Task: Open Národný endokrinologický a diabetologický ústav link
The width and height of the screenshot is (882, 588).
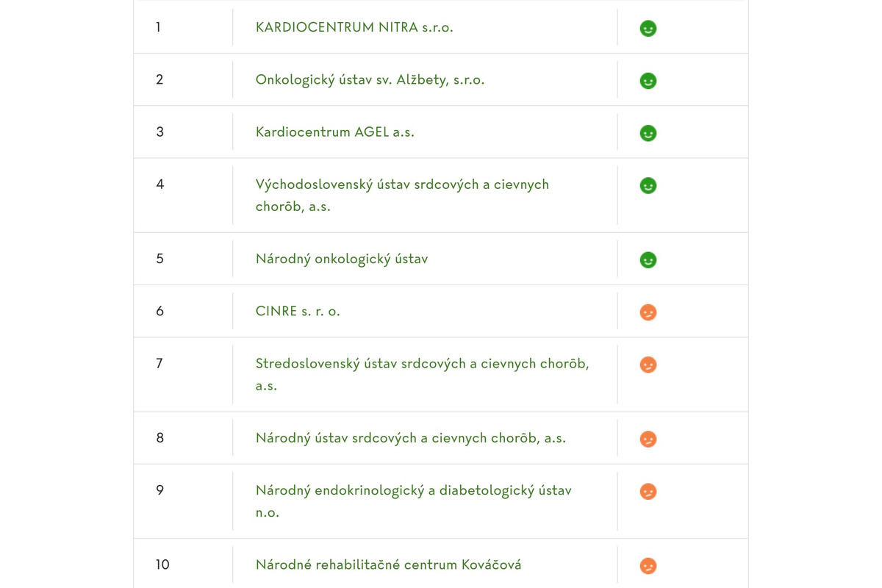Action: (413, 490)
